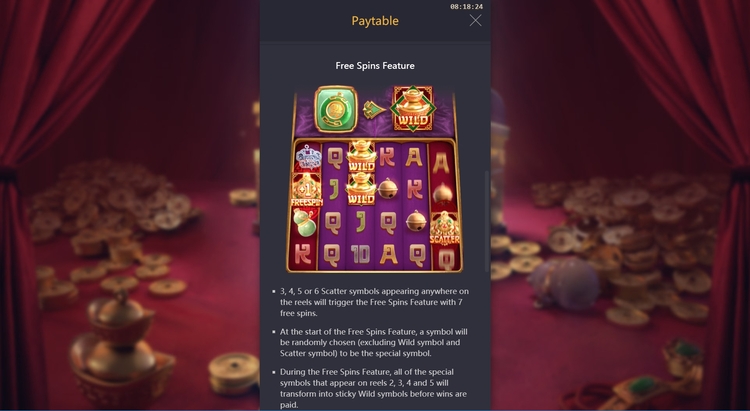Click the Free Spins Feature heading
This screenshot has width=750, height=411.
pos(375,66)
